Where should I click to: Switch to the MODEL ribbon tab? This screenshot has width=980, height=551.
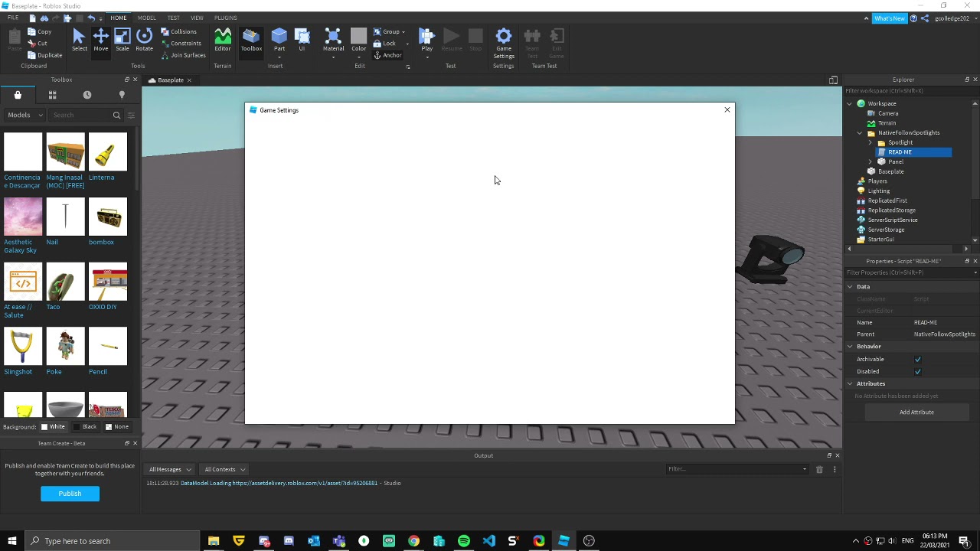pos(146,18)
